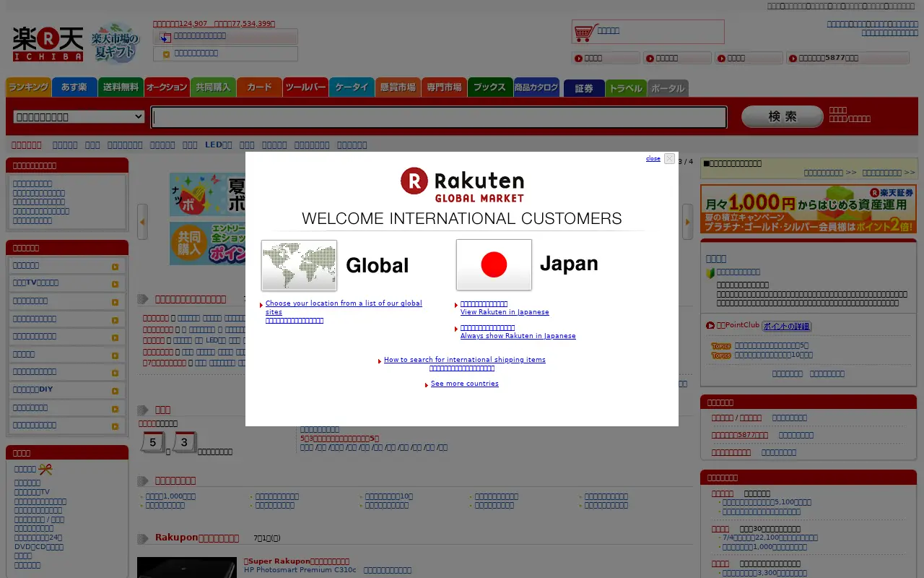The height and width of the screenshot is (578, 924).
Task: Open the HP Photosmart Premium C310c link
Action: pyautogui.click(x=300, y=570)
